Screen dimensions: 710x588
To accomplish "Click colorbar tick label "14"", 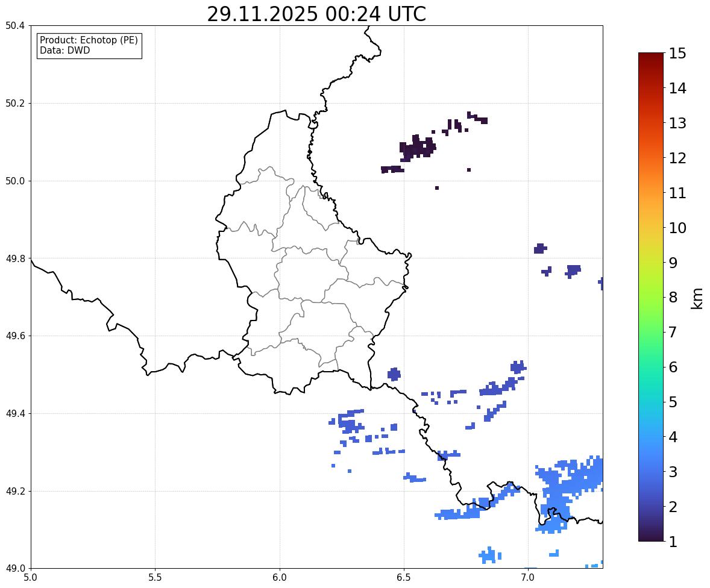I will pyautogui.click(x=677, y=89).
